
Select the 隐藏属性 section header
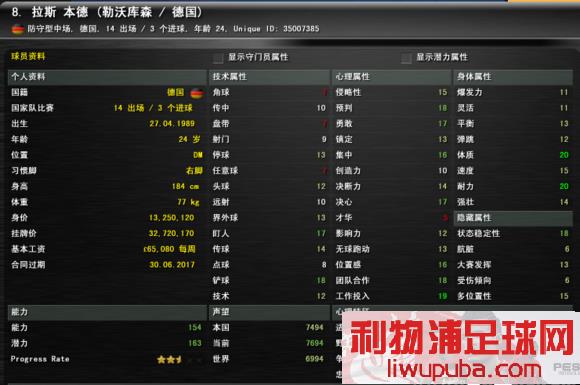[x=513, y=218]
